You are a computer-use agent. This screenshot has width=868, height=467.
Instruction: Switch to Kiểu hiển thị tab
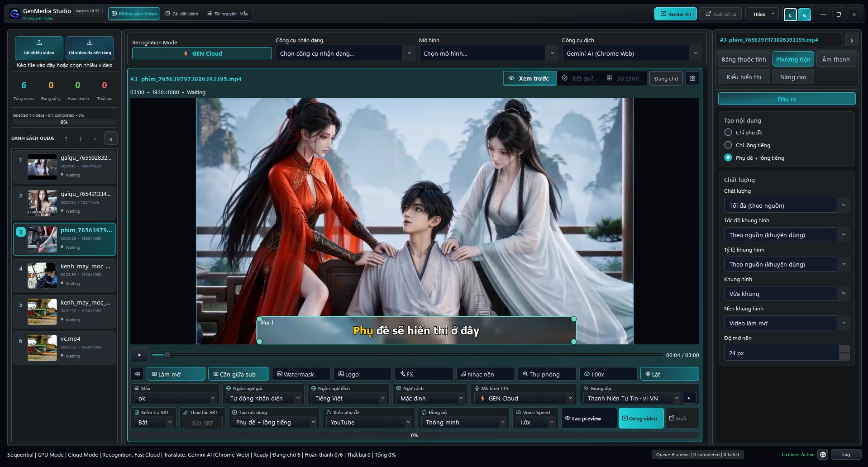tap(744, 77)
